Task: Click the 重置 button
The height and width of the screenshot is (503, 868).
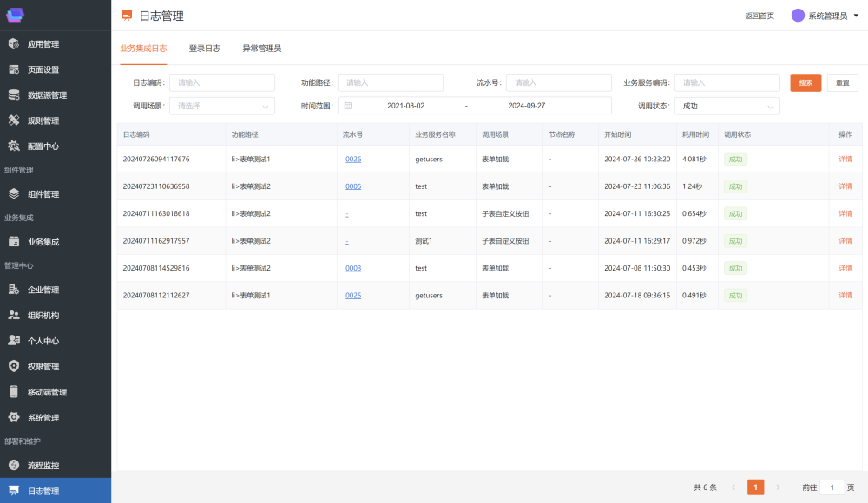Action: click(842, 82)
